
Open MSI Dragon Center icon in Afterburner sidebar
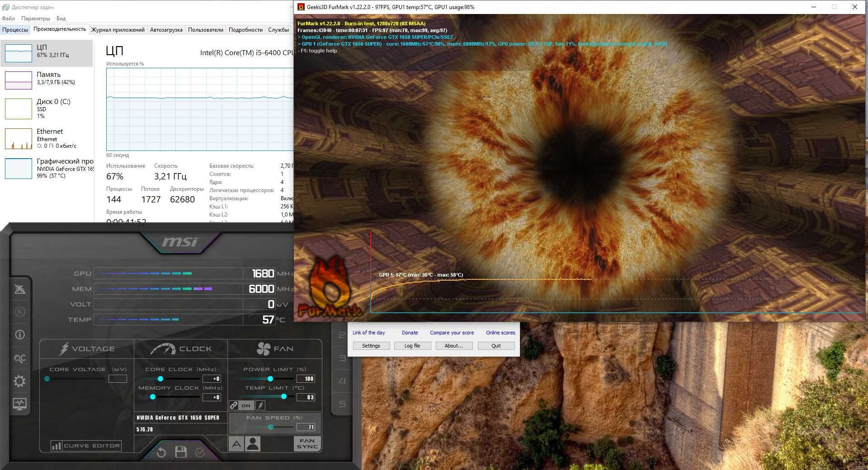[x=20, y=289]
